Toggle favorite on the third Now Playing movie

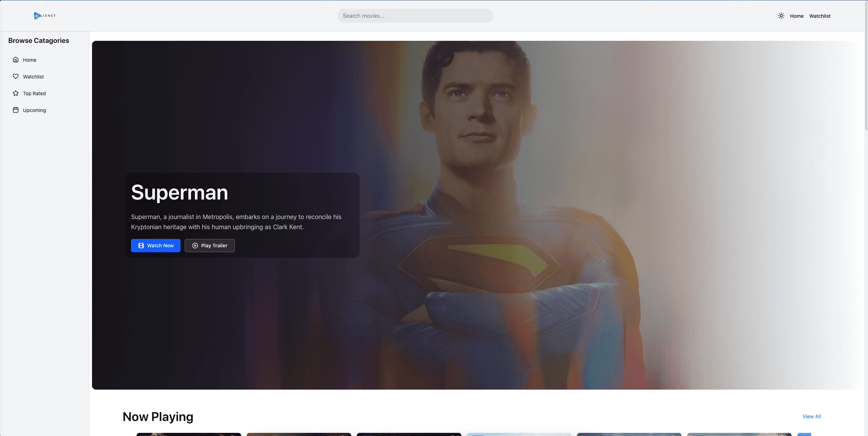pyautogui.click(x=453, y=435)
